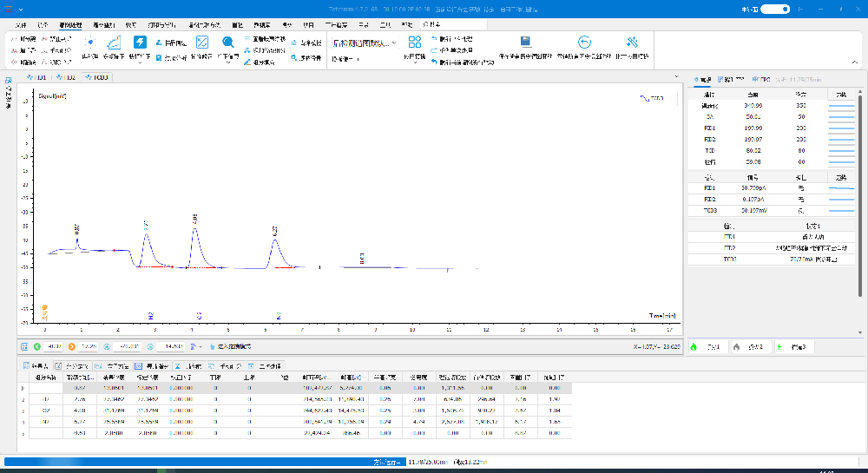The height and width of the screenshot is (473, 868).
Task: Open the dropdown arrow under the four-squares icon
Action: [415, 62]
